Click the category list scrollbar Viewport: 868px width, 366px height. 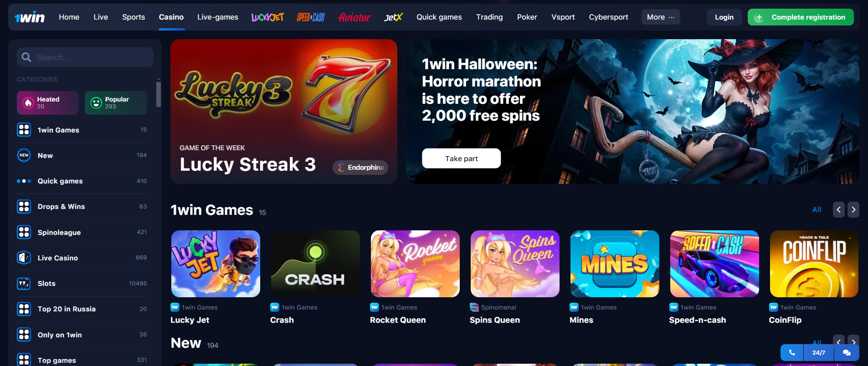[x=159, y=94]
